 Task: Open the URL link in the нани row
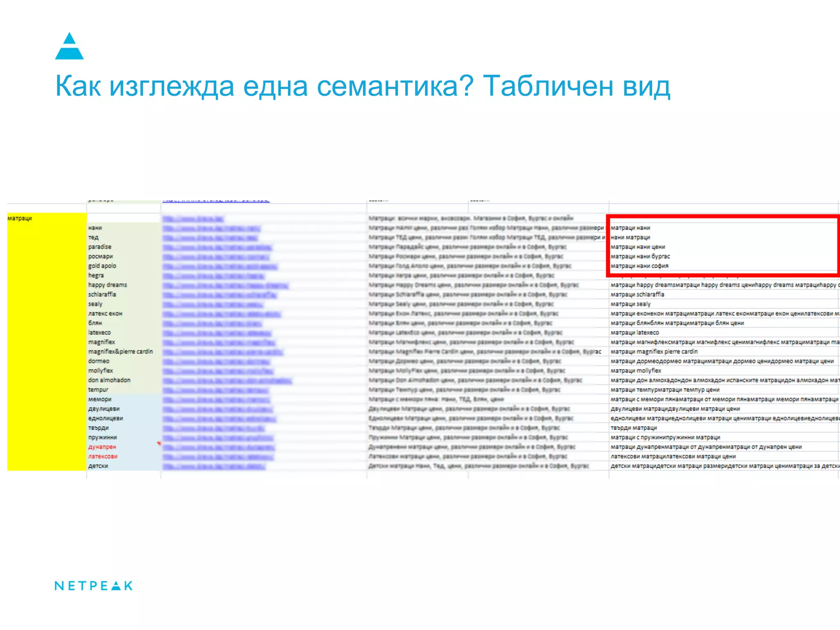pos(211,228)
